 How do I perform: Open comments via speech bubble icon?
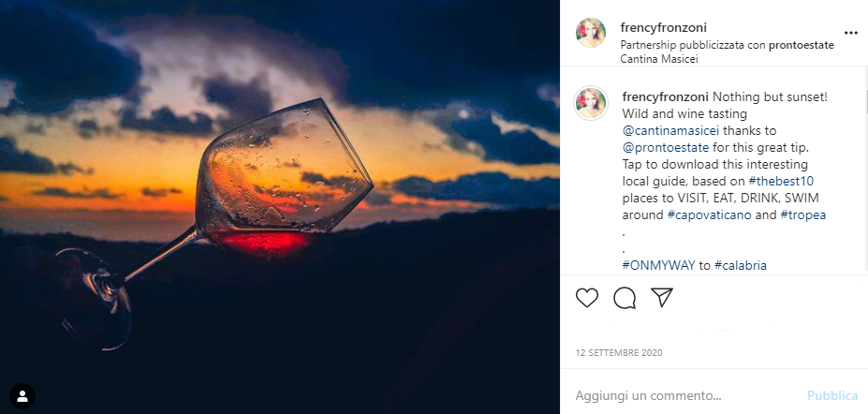625,298
